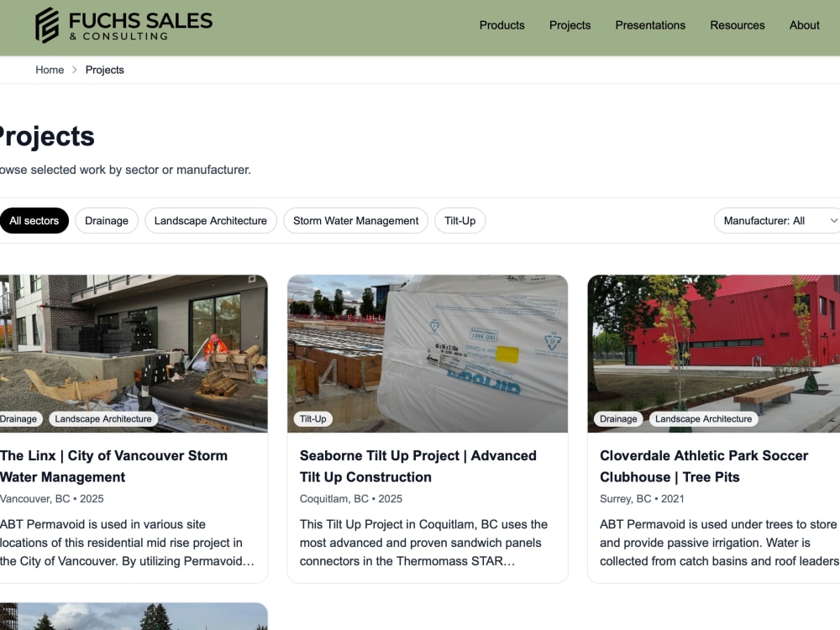Screen dimensions: 840x630
Task: Click the 'Vancouver, BC • 2025' text
Action: pyautogui.click(x=52, y=499)
